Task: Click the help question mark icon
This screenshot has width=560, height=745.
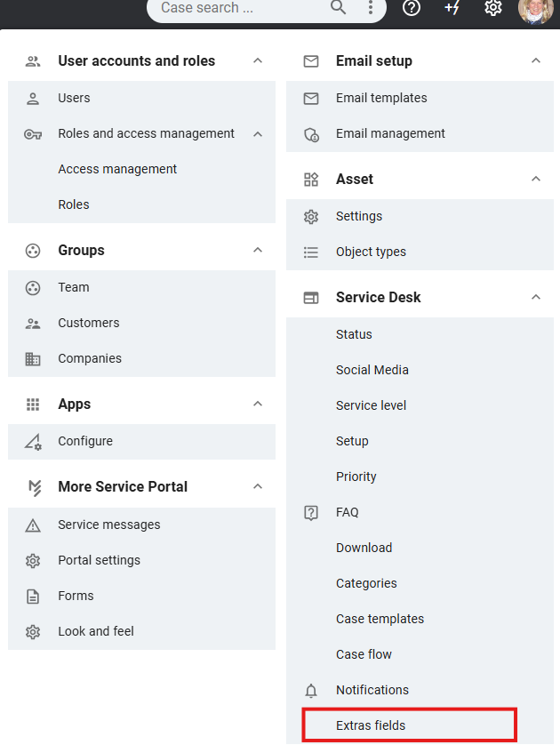Action: coord(412,8)
